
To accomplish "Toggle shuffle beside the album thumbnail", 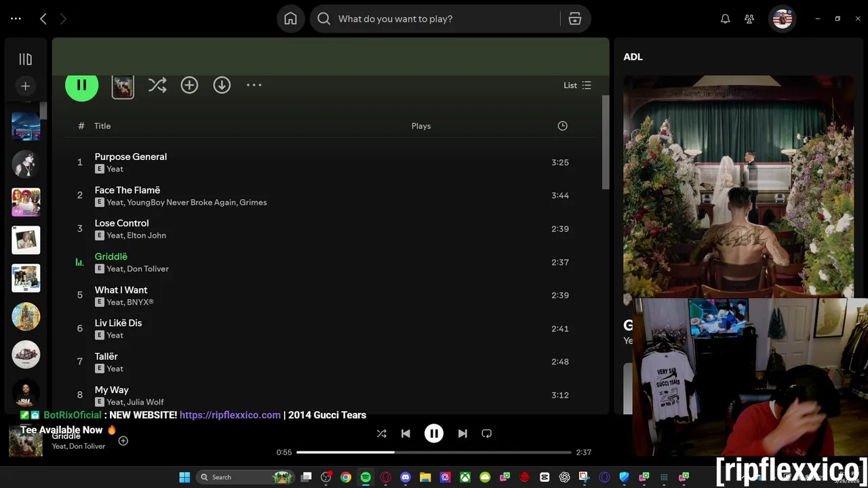I will point(157,85).
